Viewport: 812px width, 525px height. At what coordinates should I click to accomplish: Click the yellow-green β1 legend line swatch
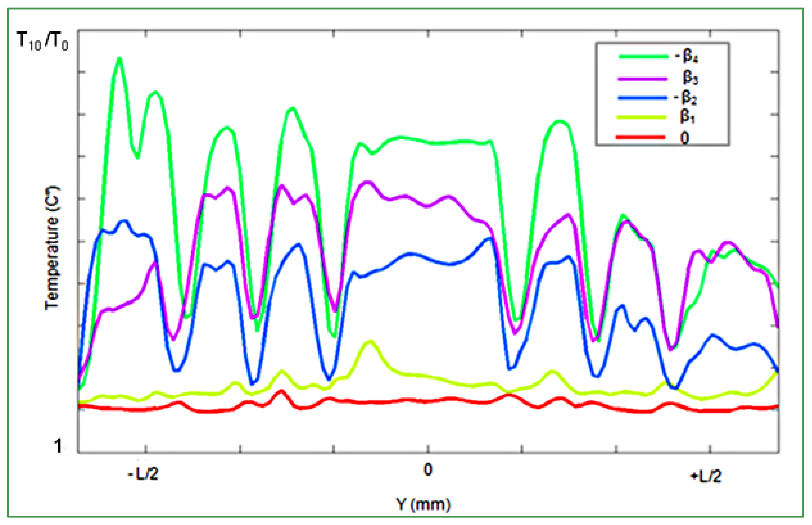pos(642,117)
